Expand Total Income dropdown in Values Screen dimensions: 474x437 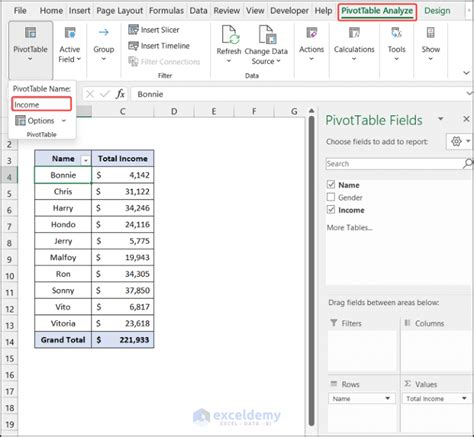464,398
